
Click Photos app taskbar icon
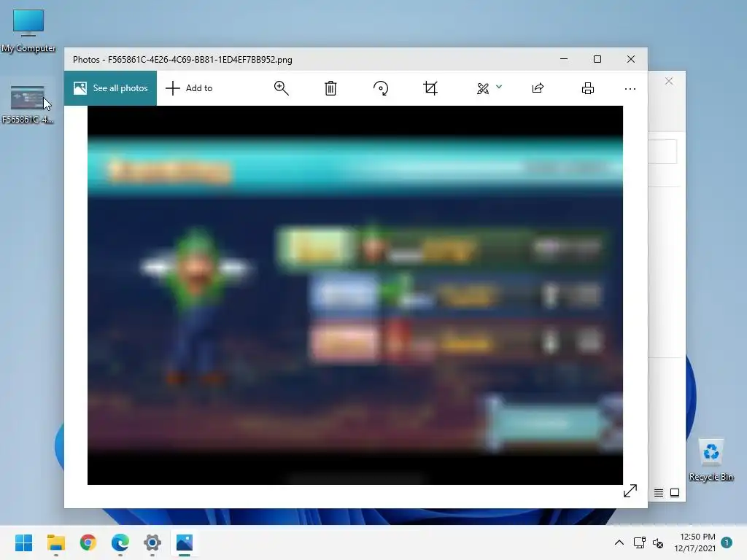(x=185, y=542)
